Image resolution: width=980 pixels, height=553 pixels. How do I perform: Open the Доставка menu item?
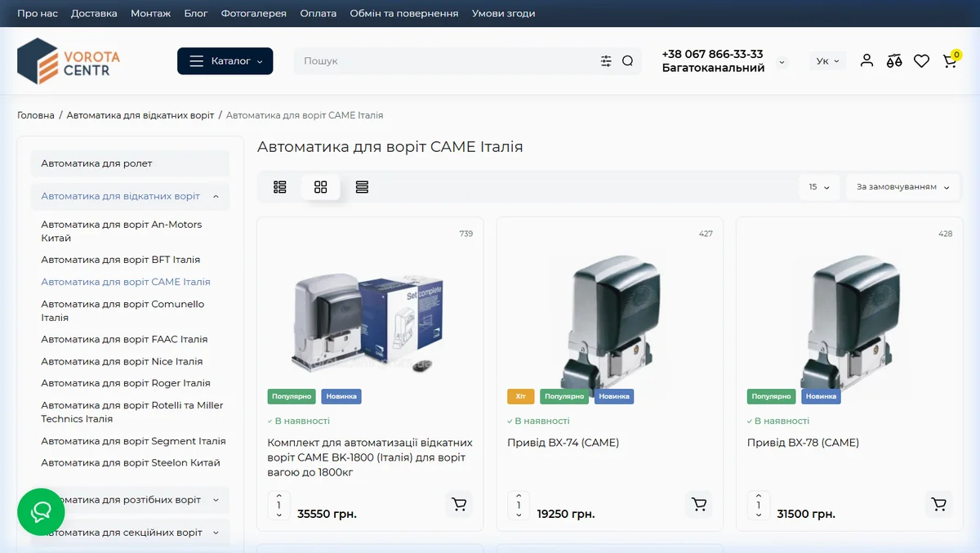(x=94, y=13)
